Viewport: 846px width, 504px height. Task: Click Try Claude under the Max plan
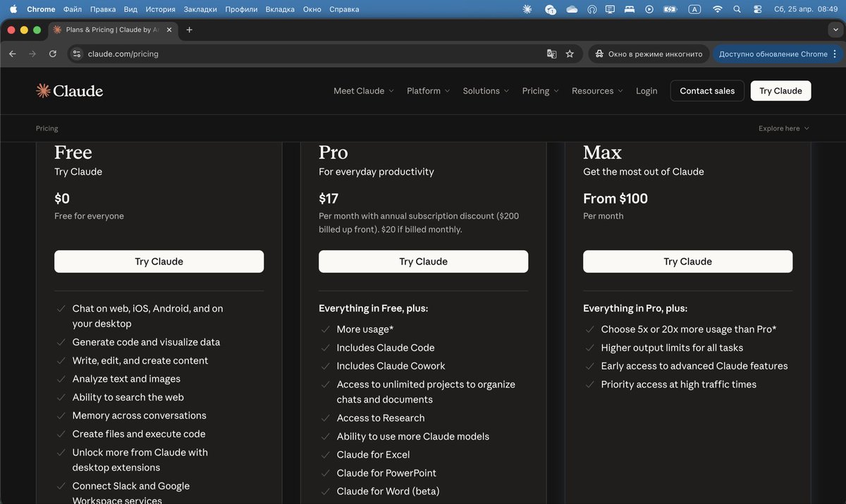688,262
